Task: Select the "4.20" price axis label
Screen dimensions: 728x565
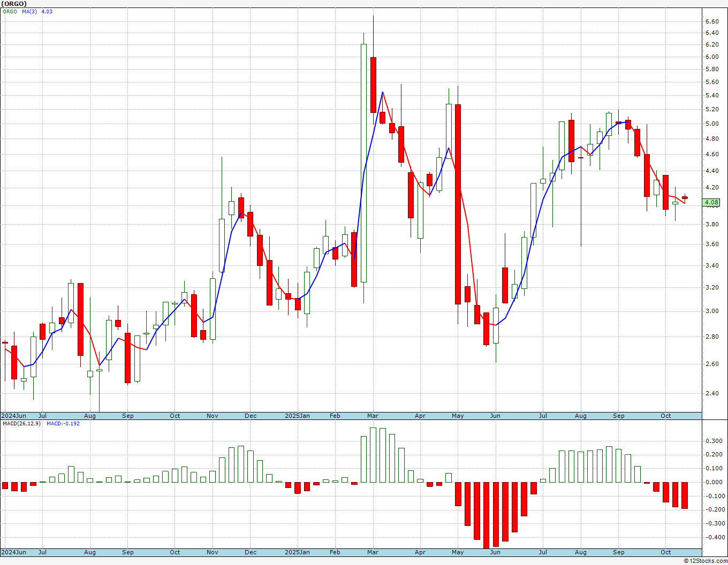Action: [x=712, y=187]
